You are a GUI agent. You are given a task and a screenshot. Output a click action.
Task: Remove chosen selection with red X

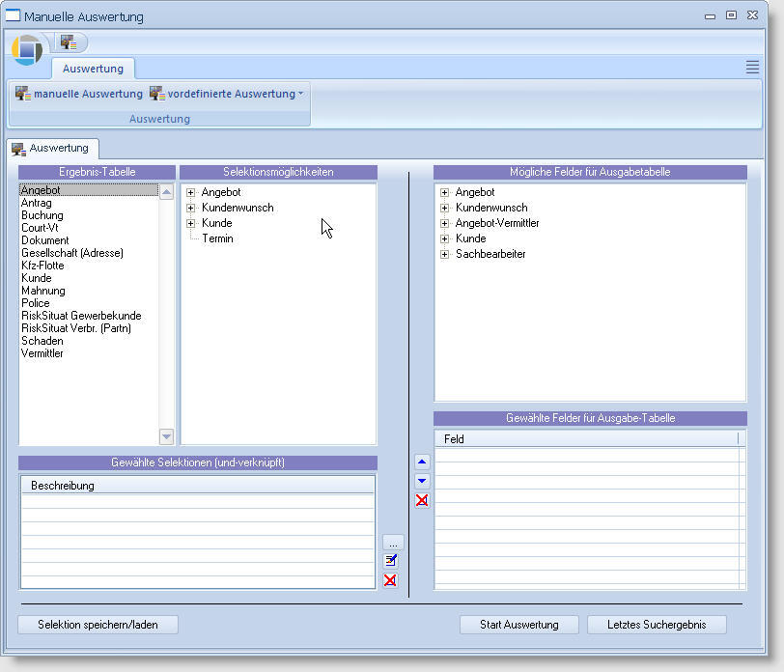click(x=390, y=580)
